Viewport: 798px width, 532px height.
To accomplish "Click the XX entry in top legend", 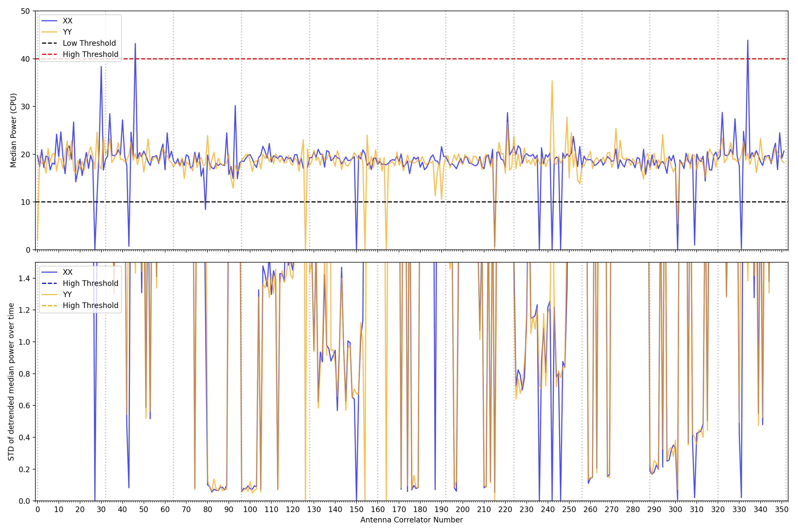I will [x=67, y=21].
